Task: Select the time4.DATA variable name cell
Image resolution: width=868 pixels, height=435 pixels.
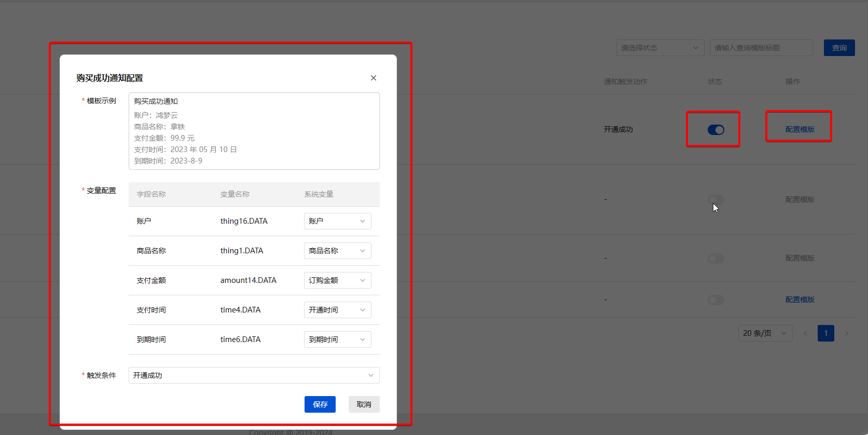Action: point(241,310)
